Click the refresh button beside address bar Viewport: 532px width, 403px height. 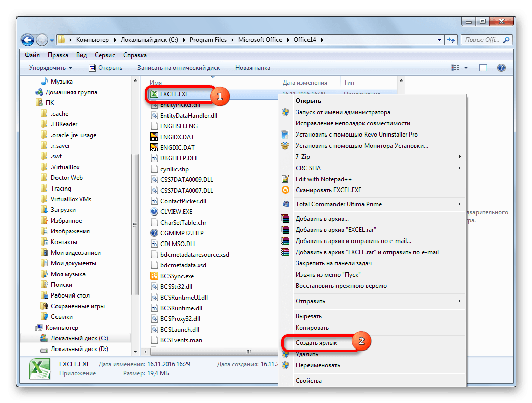451,40
